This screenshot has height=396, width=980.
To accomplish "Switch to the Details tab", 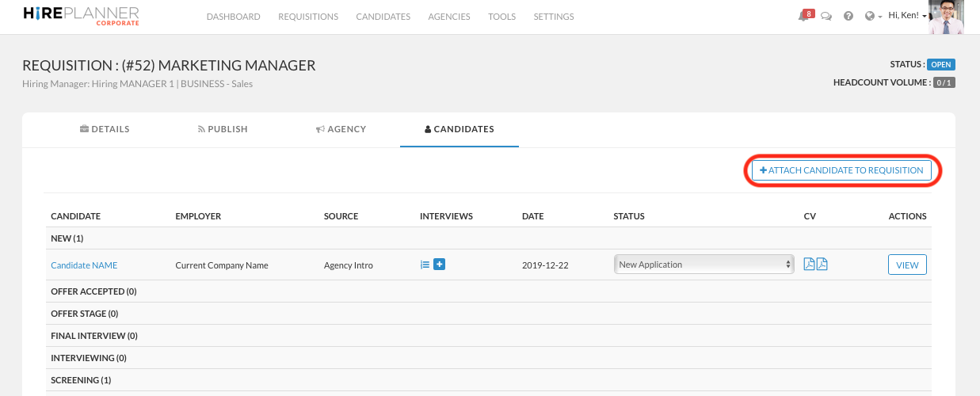I will pos(105,129).
